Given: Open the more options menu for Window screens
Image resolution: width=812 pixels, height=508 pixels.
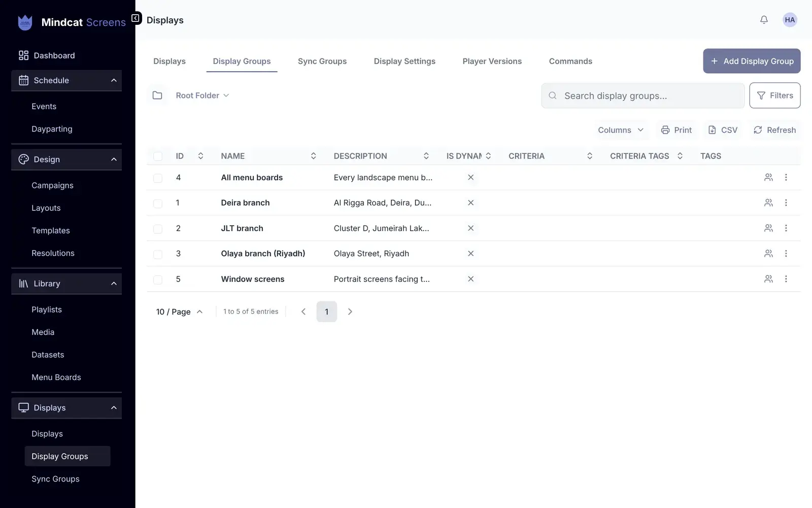Looking at the screenshot, I should [x=786, y=279].
